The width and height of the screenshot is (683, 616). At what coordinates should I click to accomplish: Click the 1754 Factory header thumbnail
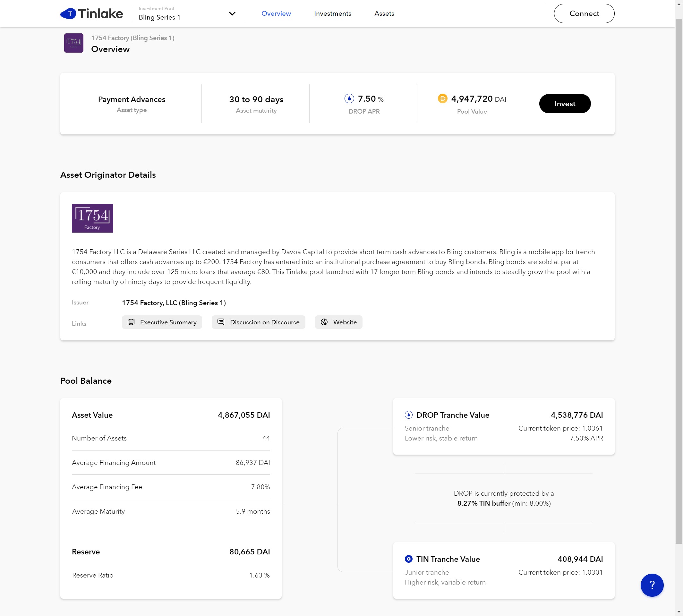coord(74,43)
